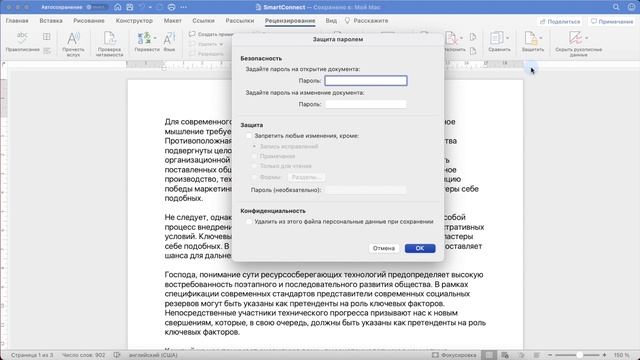Save document with title bar icon
640x360 pixels.
pos(130,7)
